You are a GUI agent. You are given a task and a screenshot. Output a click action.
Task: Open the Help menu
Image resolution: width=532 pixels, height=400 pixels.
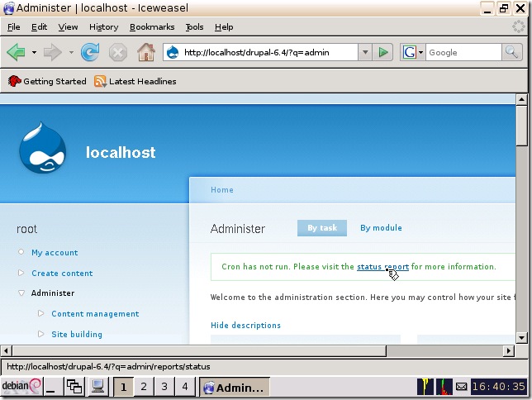tap(224, 26)
